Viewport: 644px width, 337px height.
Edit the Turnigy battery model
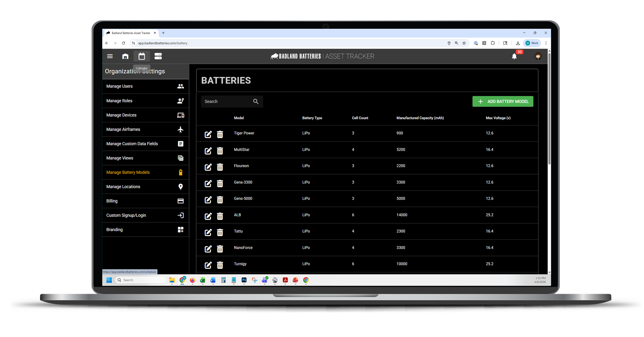point(208,265)
